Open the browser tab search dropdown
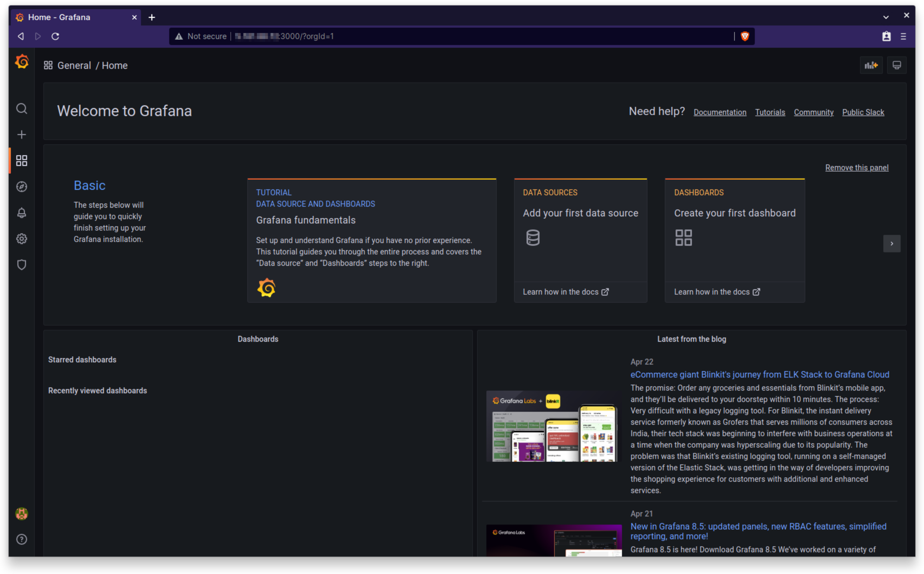This screenshot has width=924, height=574. click(886, 17)
